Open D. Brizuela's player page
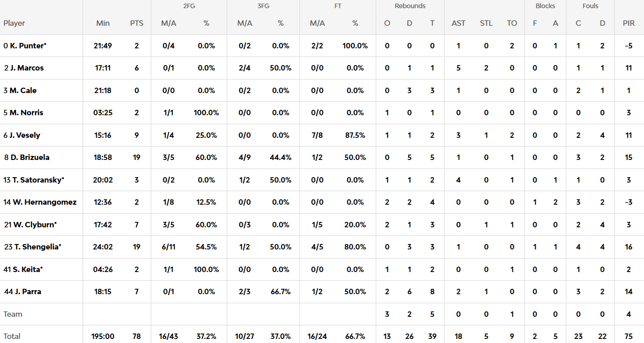The width and height of the screenshot is (644, 343). (x=29, y=157)
